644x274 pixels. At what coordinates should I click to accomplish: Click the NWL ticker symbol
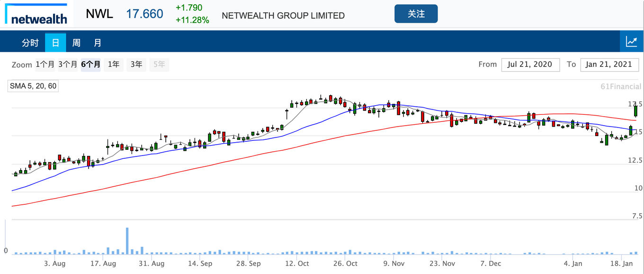99,14
